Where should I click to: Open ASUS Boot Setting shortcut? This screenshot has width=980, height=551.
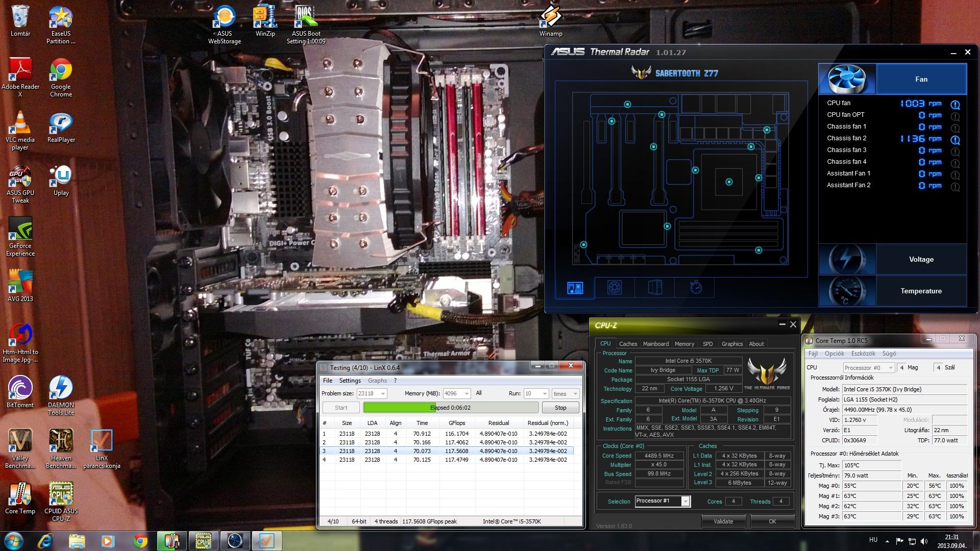pos(306,24)
